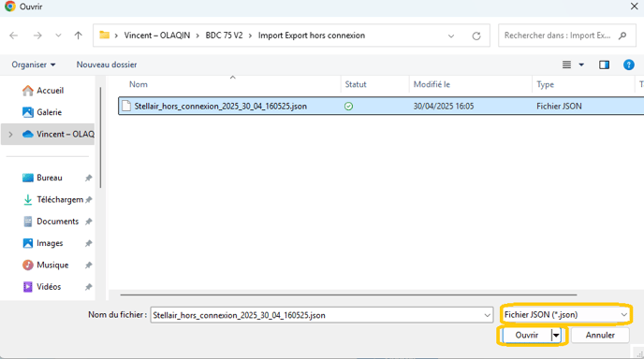Open the Fichier JSON (*.json) file type dropdown
This screenshot has width=644, height=359.
(566, 315)
